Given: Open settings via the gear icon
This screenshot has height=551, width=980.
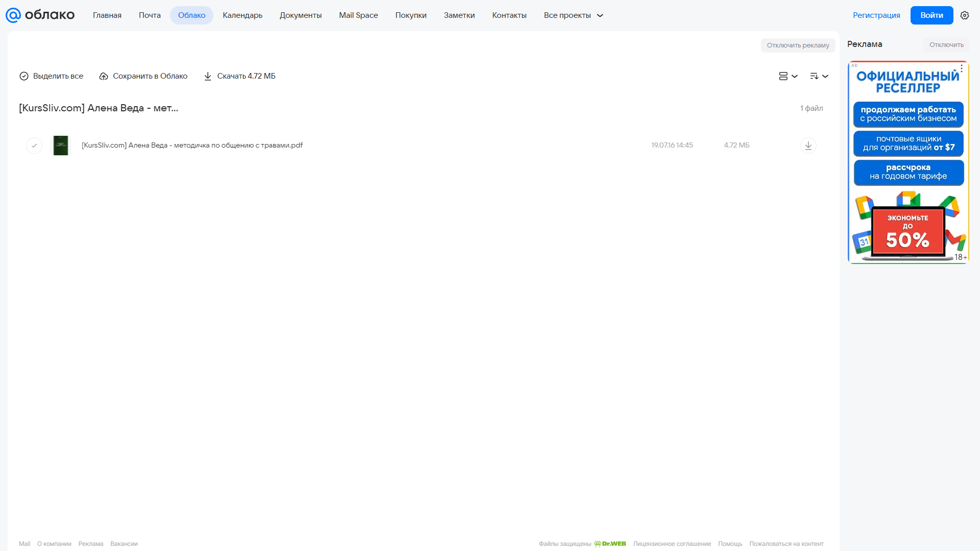Looking at the screenshot, I should (x=965, y=15).
